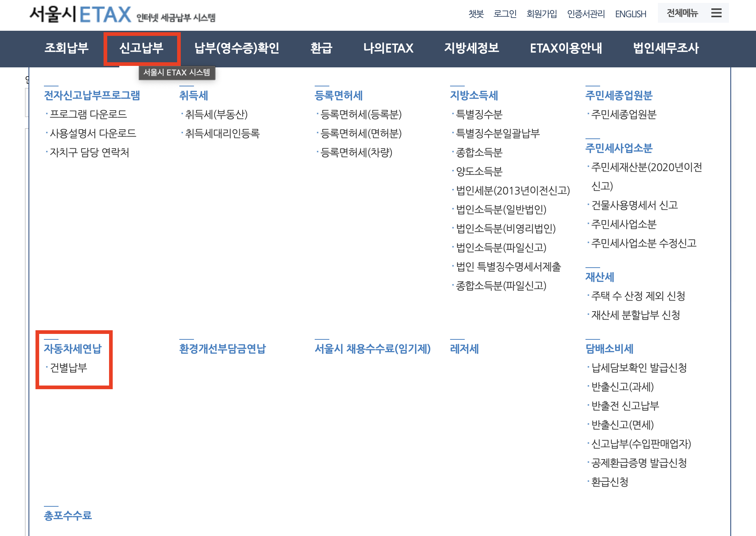Select 건물사용명세서 신고

coord(635,205)
